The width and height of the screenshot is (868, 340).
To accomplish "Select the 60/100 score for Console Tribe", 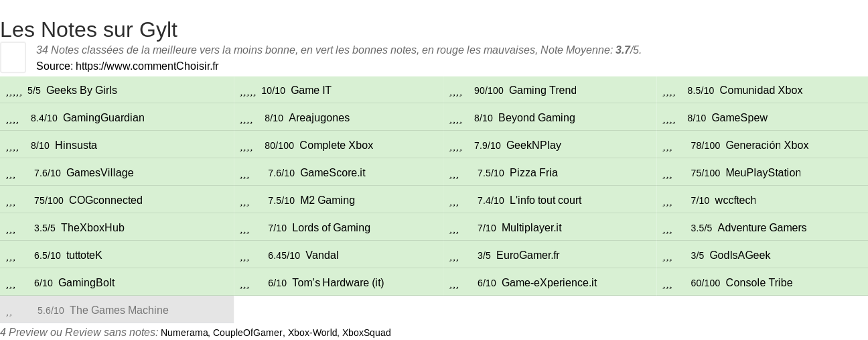I will click(x=705, y=283).
